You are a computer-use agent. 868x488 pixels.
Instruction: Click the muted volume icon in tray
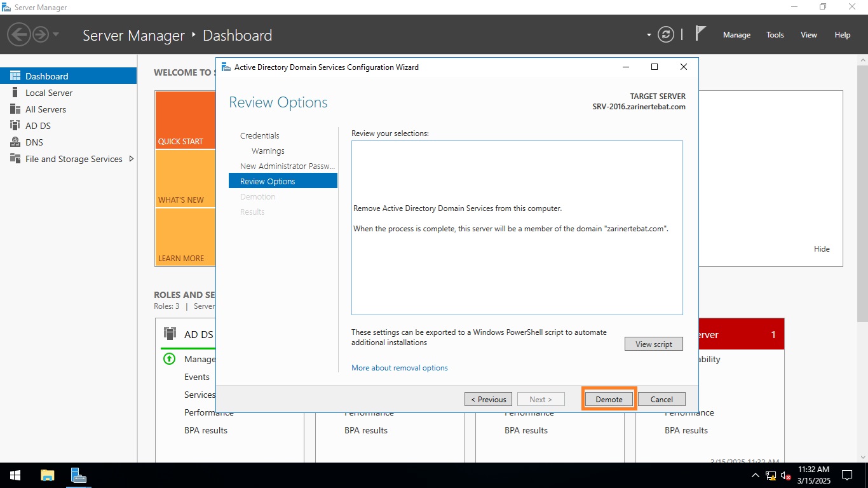click(785, 475)
